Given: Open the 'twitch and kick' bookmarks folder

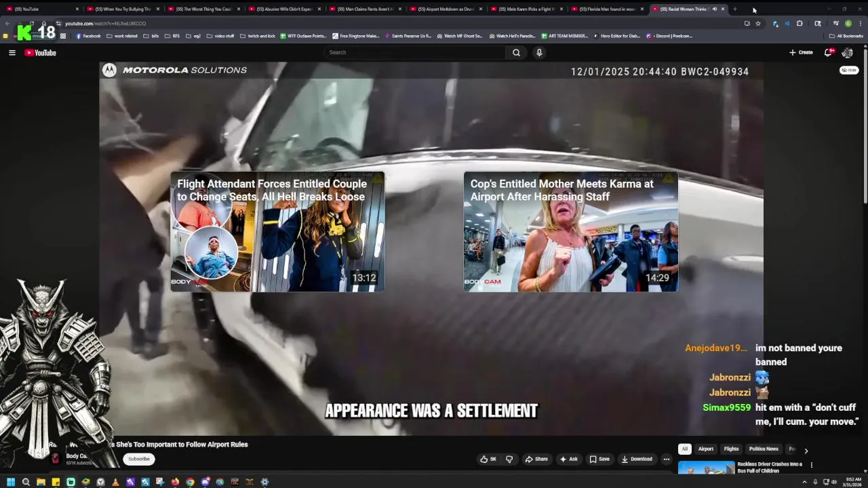Looking at the screenshot, I should (258, 36).
